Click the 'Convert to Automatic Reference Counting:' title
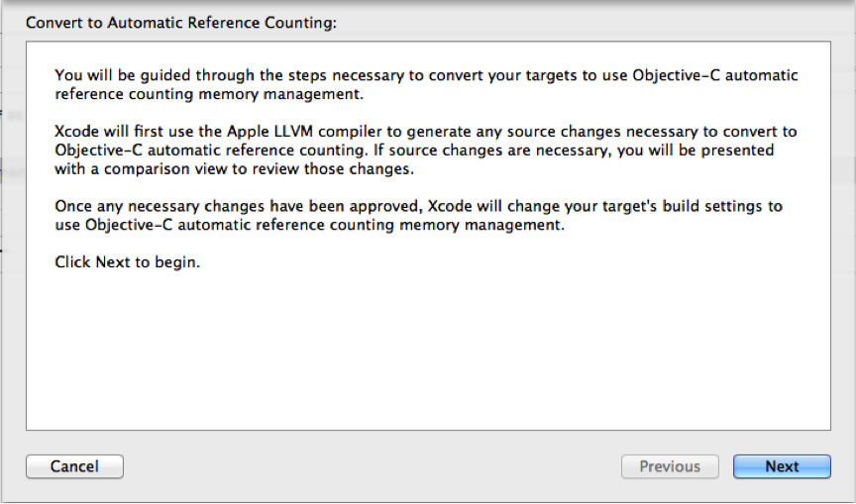856x504 pixels. pos(181,23)
